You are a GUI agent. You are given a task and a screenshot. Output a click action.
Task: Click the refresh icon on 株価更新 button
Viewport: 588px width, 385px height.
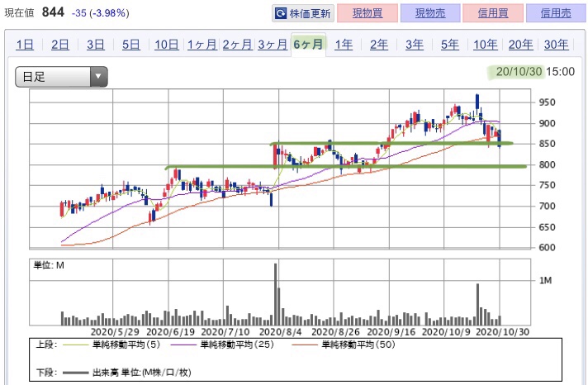pos(281,13)
